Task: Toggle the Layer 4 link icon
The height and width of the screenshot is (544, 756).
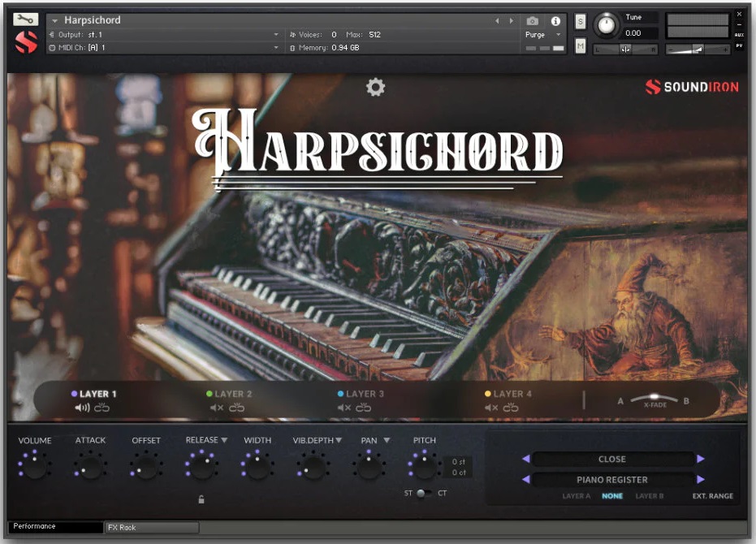Action: pos(511,408)
